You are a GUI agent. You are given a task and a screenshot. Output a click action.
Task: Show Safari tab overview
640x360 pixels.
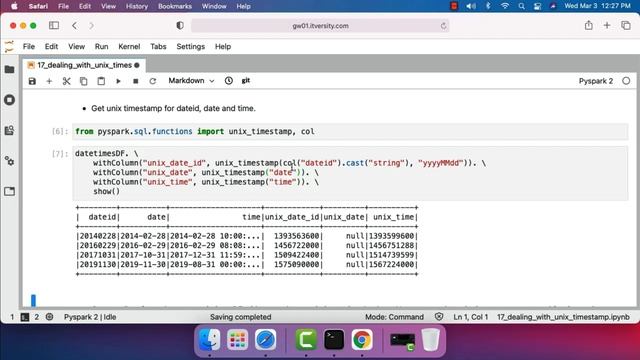tap(626, 25)
